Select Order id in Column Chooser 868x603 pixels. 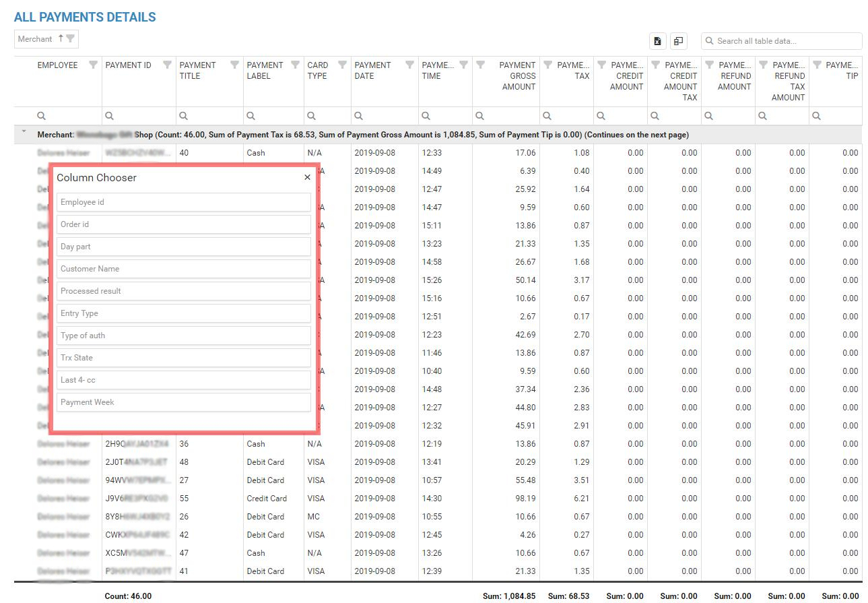click(184, 224)
